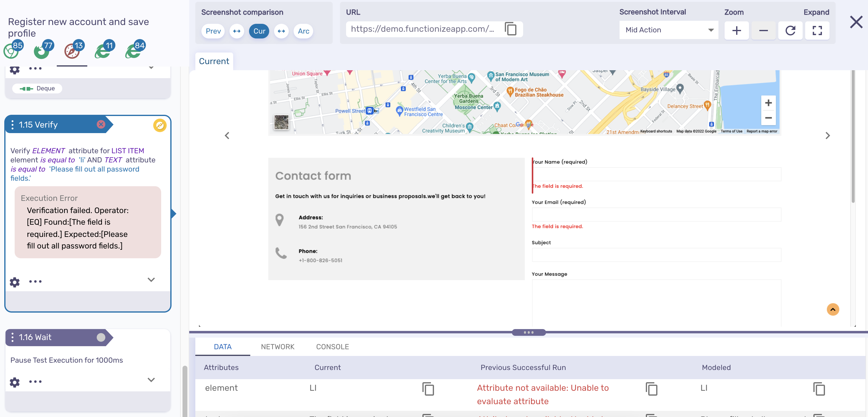Click the Your Email input in screenshot

coord(656,214)
